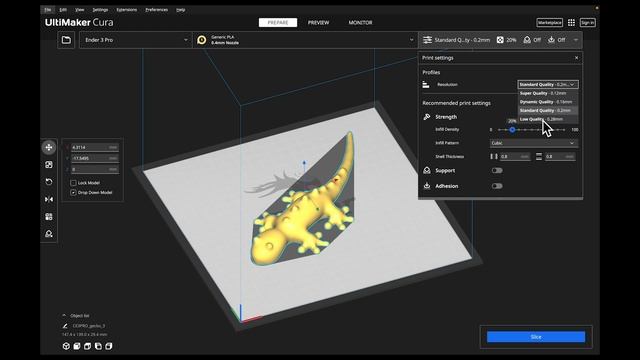This screenshot has height=360, width=640.
Task: Select the Rotate tool
Action: coord(49,182)
